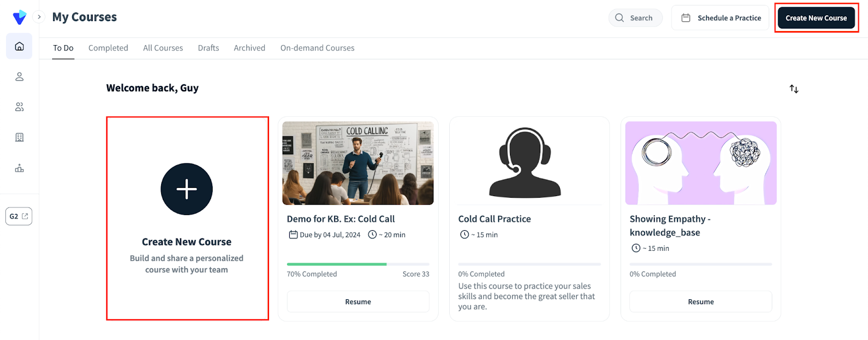Viewport: 868px width, 340px height.
Task: Expand the sidebar with chevron arrow
Action: pos(39,17)
